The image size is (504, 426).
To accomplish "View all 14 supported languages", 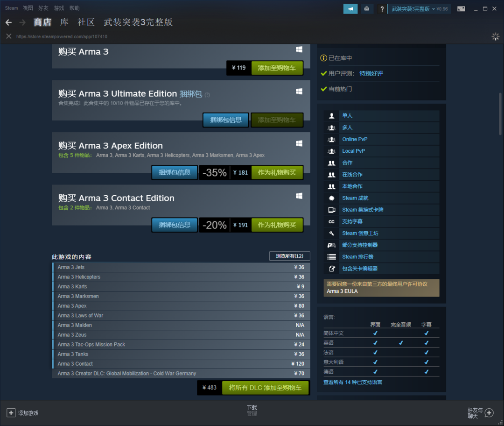I will click(353, 382).
